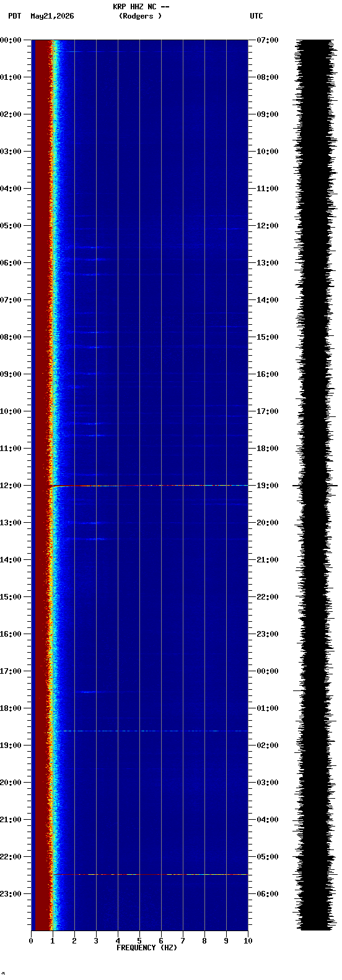The height and width of the screenshot is (980, 342).
Task: Click the frequency tick label '10'
Action: [248, 941]
